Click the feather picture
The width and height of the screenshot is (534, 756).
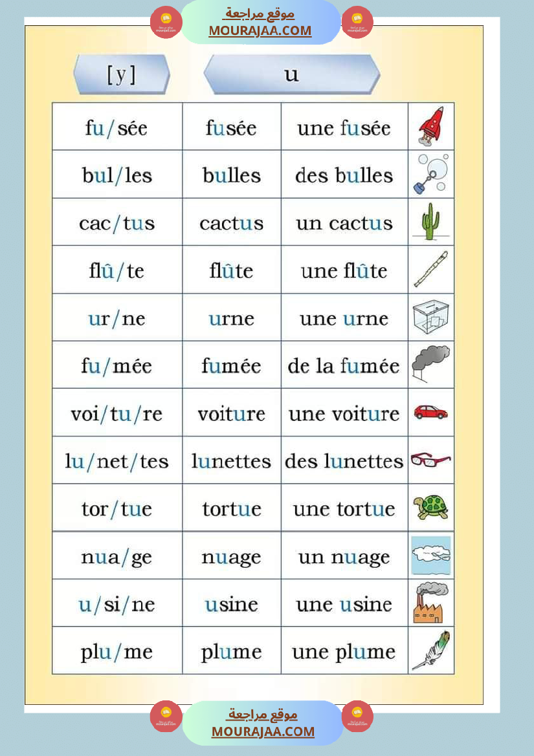(430, 651)
